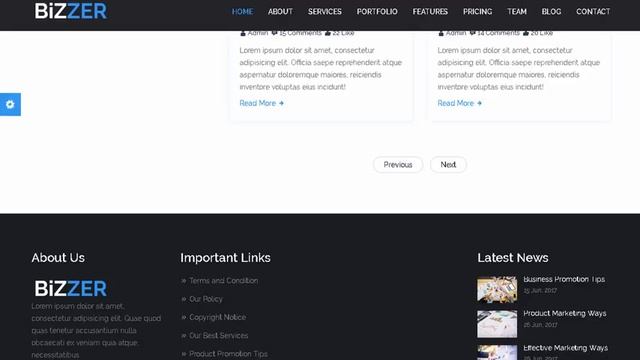This screenshot has width=640, height=360.
Task: Click the BiZZER logo in the footer
Action: coord(71,289)
